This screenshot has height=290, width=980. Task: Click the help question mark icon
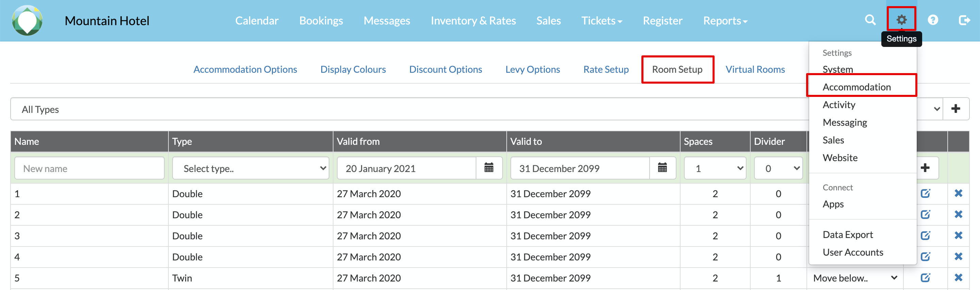(933, 20)
